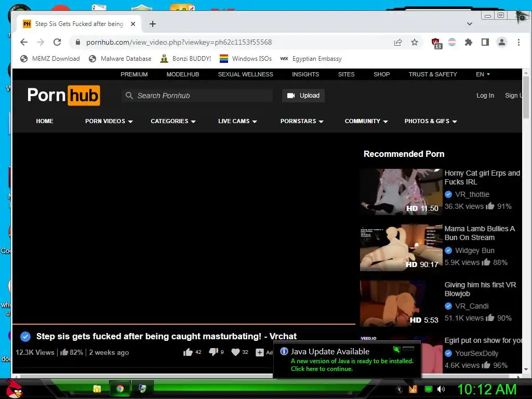Image resolution: width=532 pixels, height=399 pixels.
Task: Click the plus Add-to icon under video
Action: (260, 353)
